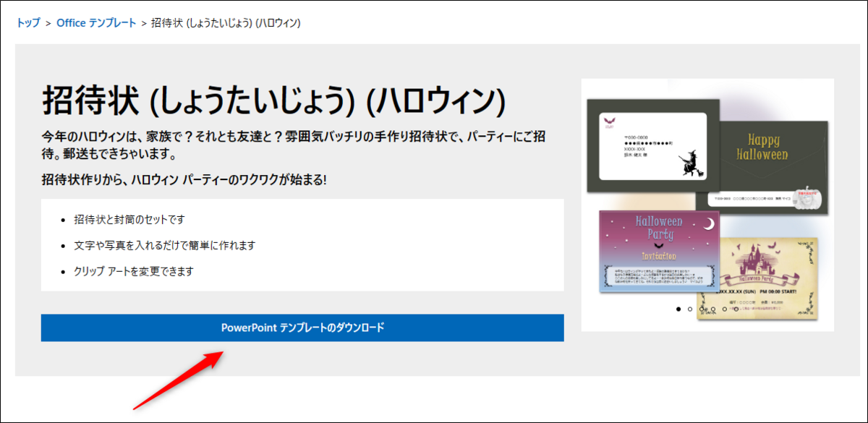
Task: Select the third carousel dot
Action: pyautogui.click(x=702, y=309)
